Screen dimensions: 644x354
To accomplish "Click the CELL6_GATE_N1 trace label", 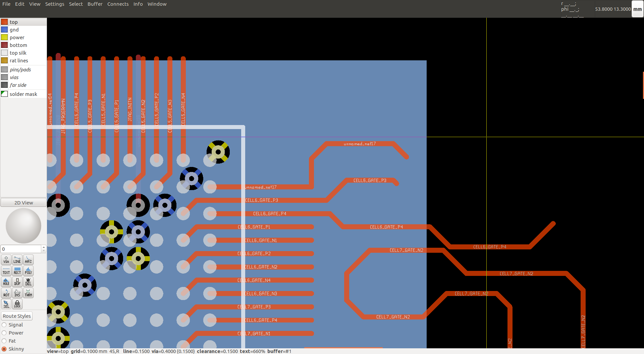I will 261,240.
